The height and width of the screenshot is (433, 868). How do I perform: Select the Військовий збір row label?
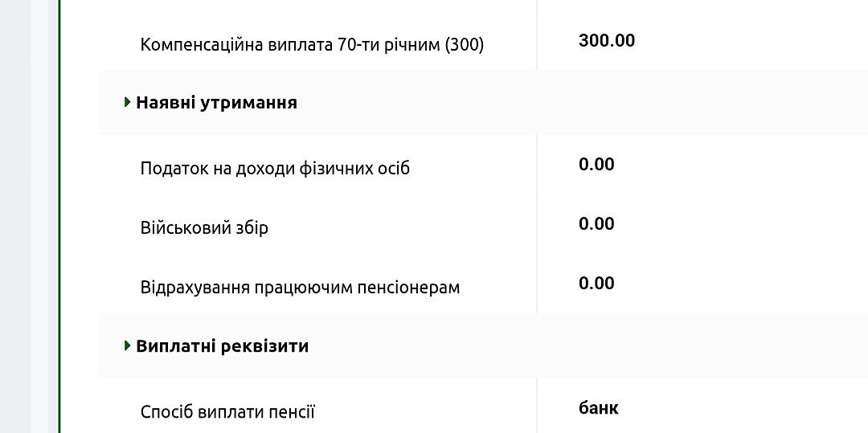click(204, 228)
